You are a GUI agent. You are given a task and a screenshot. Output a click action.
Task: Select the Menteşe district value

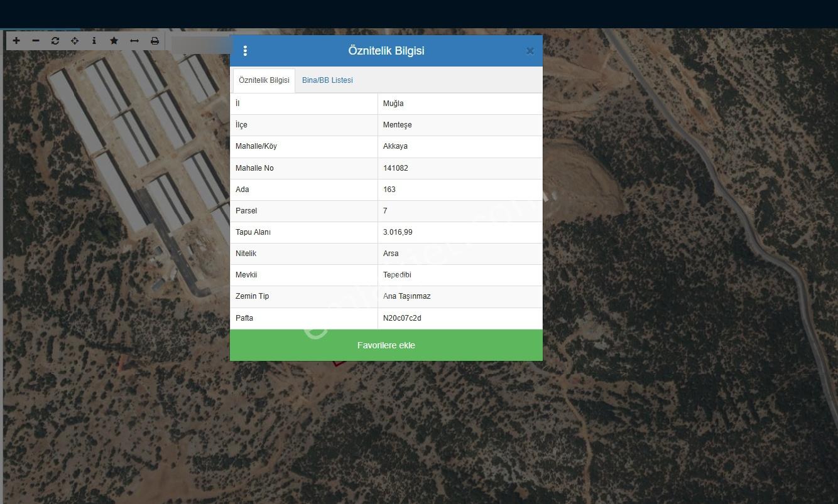[x=398, y=125]
